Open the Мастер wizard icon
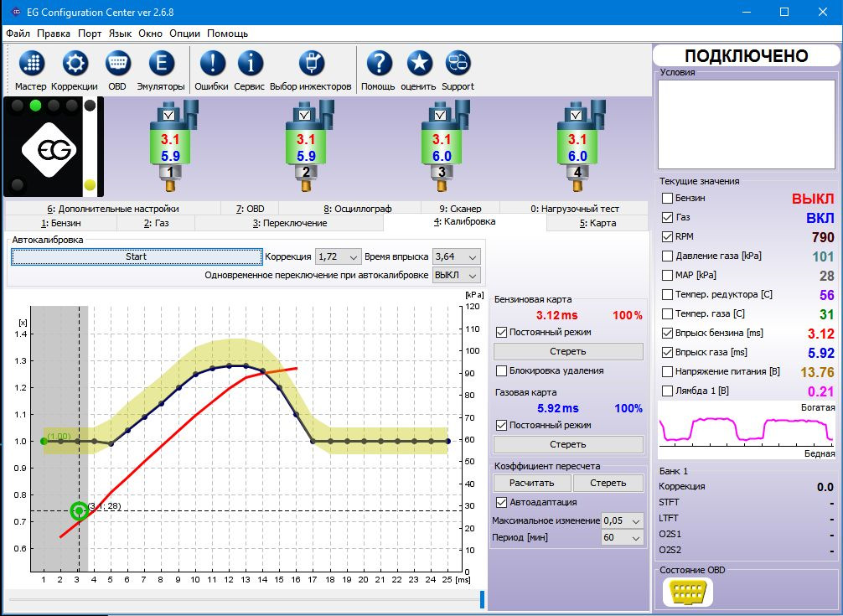This screenshot has height=616, width=843. [x=31, y=64]
